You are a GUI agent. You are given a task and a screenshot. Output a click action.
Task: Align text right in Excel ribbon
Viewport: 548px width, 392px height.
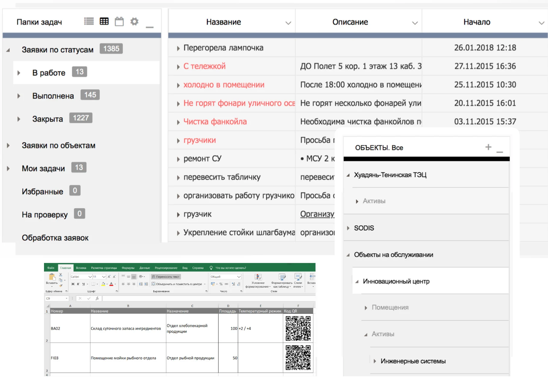pyautogui.click(x=134, y=284)
